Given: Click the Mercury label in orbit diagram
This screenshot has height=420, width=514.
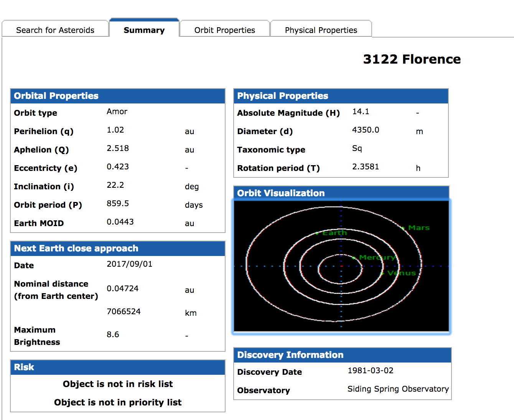Looking at the screenshot, I should (377, 258).
